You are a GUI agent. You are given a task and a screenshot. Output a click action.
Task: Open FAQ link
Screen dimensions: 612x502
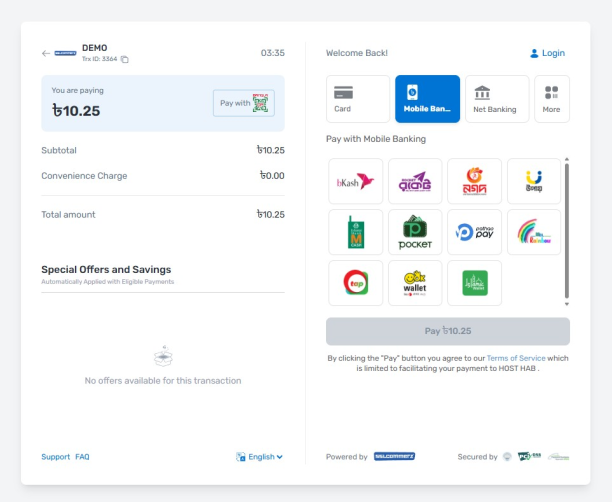[82, 457]
